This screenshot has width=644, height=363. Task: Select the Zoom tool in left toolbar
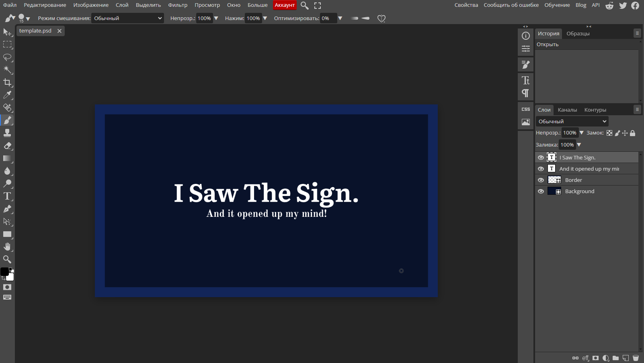click(7, 259)
